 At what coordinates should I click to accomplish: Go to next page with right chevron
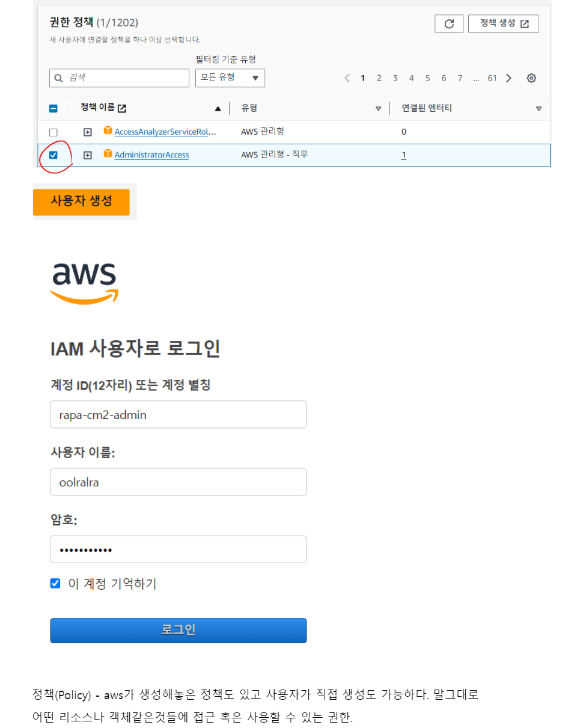(509, 78)
